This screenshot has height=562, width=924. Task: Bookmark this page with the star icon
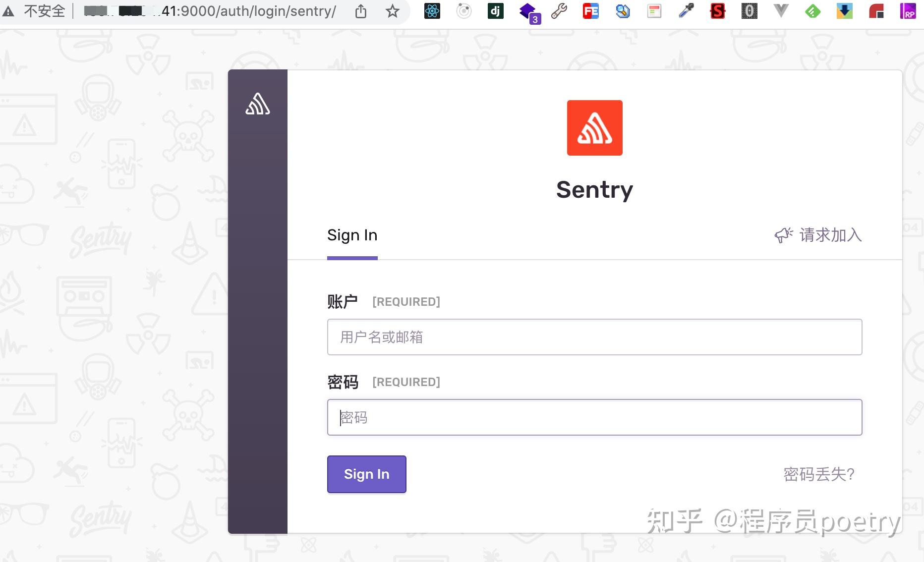(x=392, y=11)
